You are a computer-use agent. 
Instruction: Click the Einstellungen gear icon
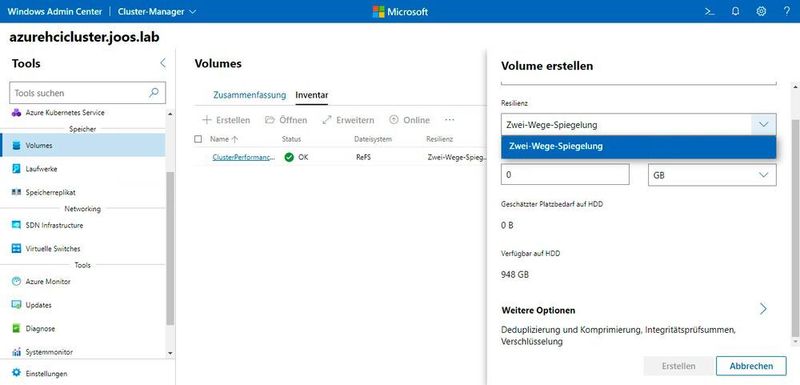click(x=16, y=373)
